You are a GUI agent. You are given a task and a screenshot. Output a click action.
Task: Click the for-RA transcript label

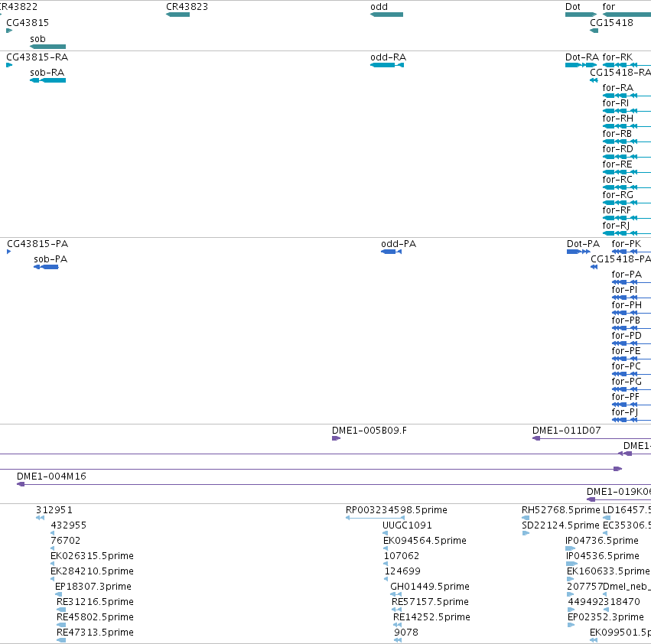coord(618,88)
